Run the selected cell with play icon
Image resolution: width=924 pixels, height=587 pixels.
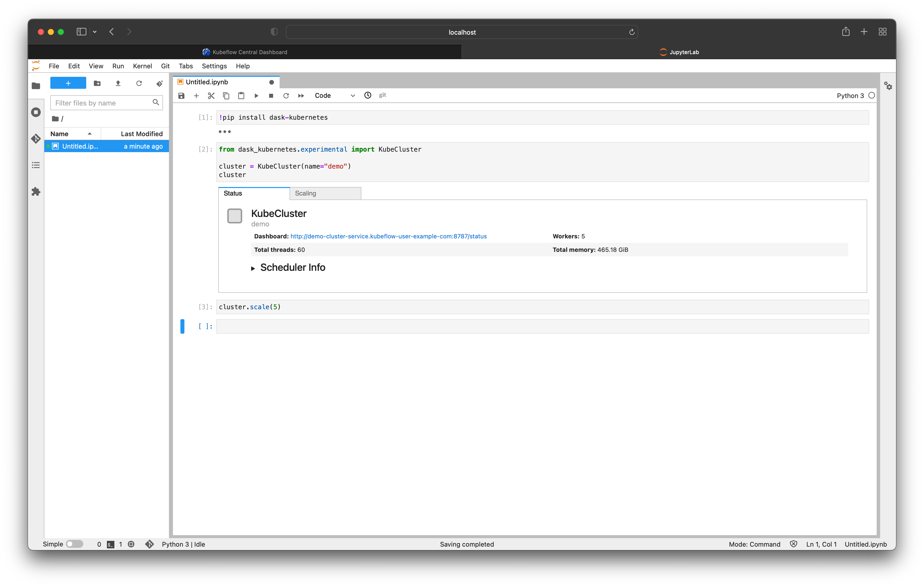[x=256, y=96]
